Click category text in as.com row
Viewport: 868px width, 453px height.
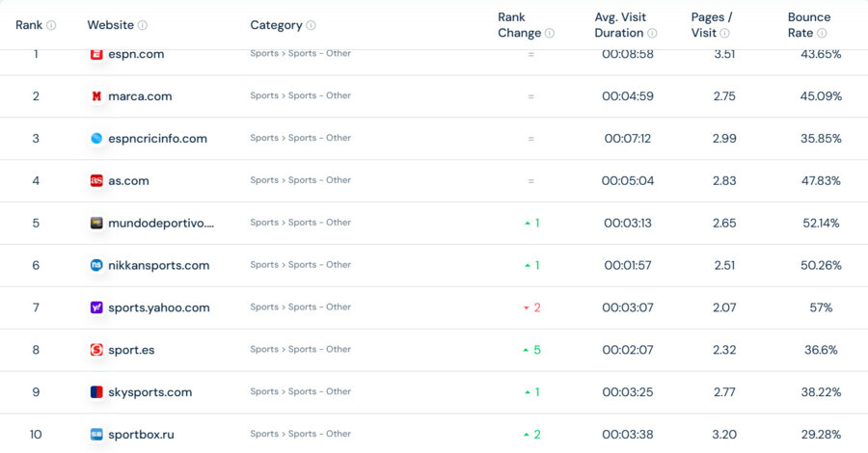[x=301, y=180]
